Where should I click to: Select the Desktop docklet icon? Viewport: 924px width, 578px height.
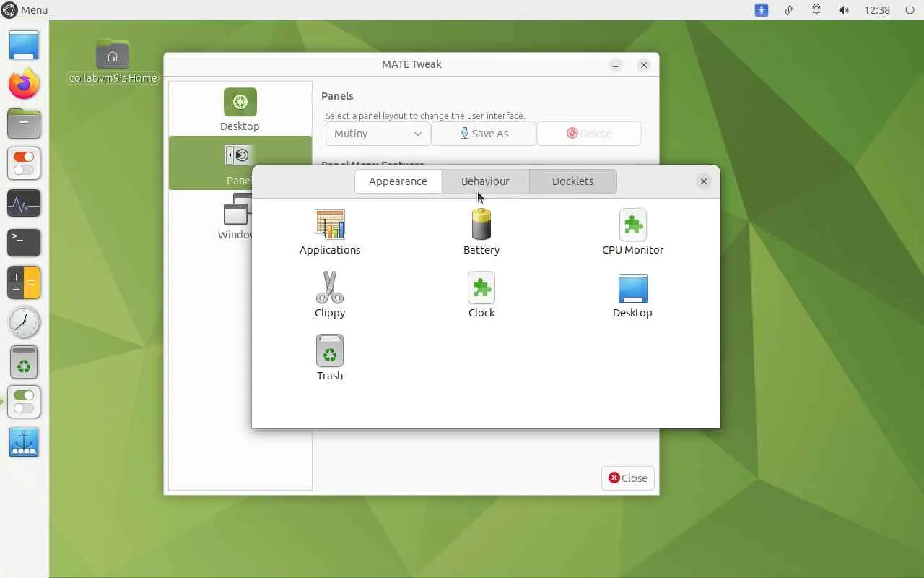[632, 288]
